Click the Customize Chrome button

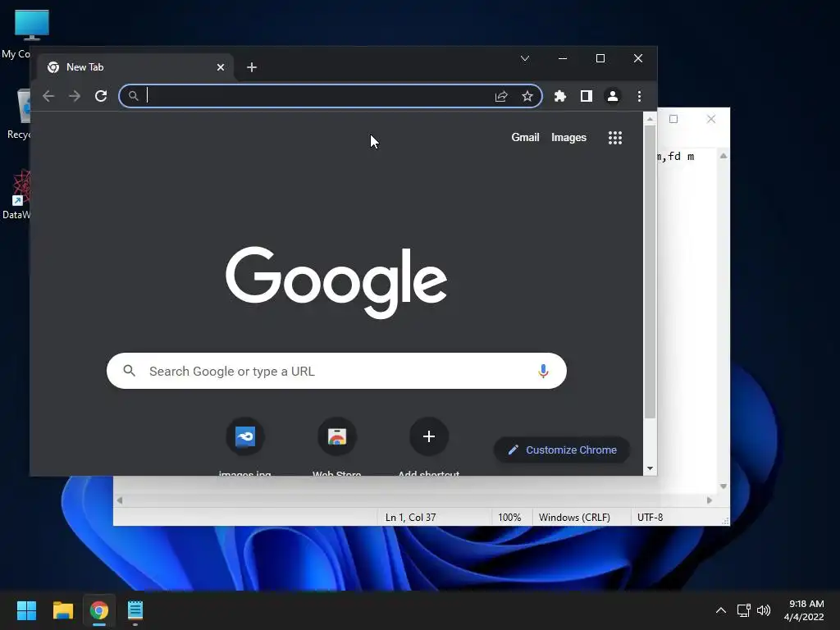tap(561, 450)
